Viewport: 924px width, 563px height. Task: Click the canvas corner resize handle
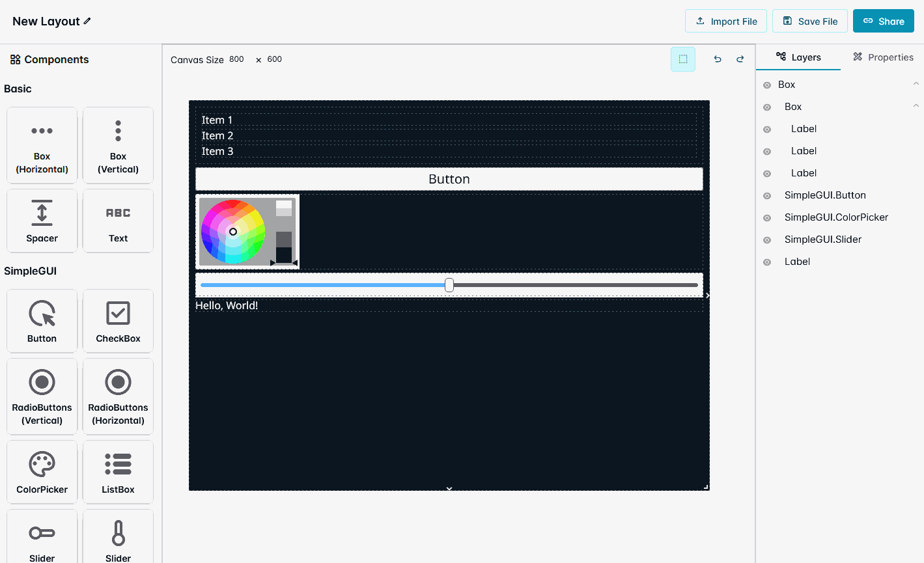[707, 487]
